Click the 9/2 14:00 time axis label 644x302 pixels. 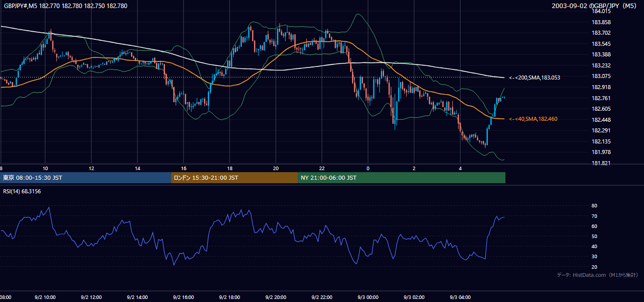tap(138, 297)
